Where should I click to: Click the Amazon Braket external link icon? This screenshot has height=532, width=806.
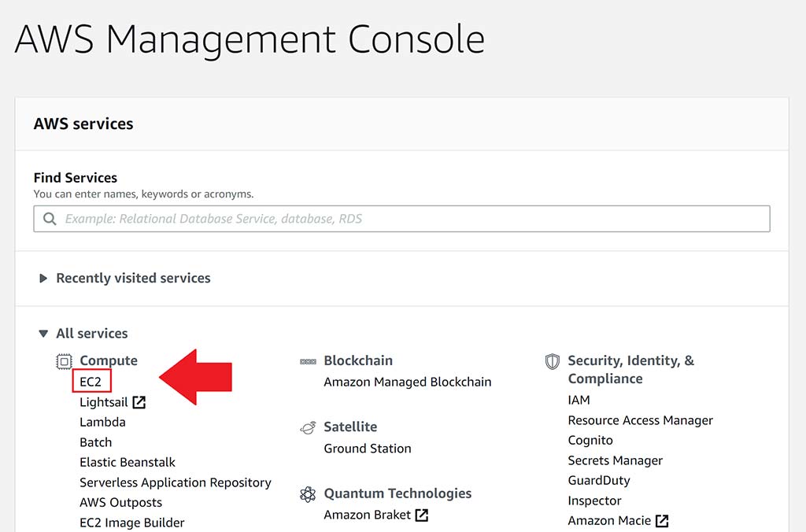(422, 515)
